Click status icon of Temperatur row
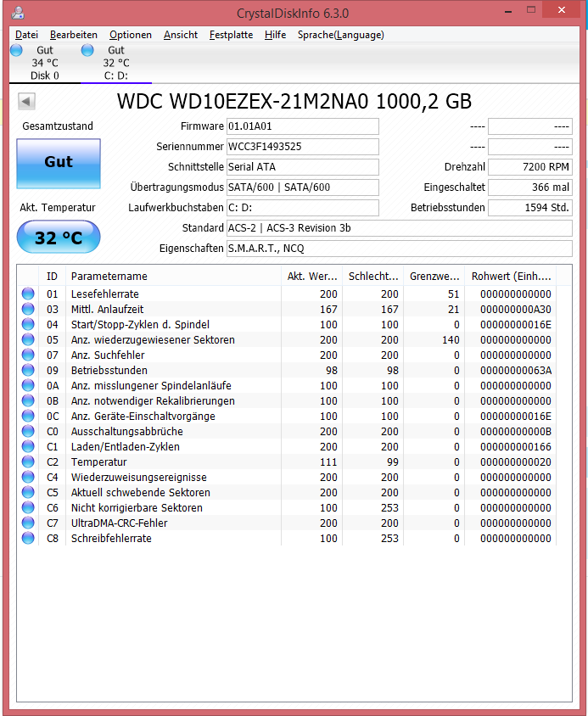The height and width of the screenshot is (716, 588). pos(28,461)
